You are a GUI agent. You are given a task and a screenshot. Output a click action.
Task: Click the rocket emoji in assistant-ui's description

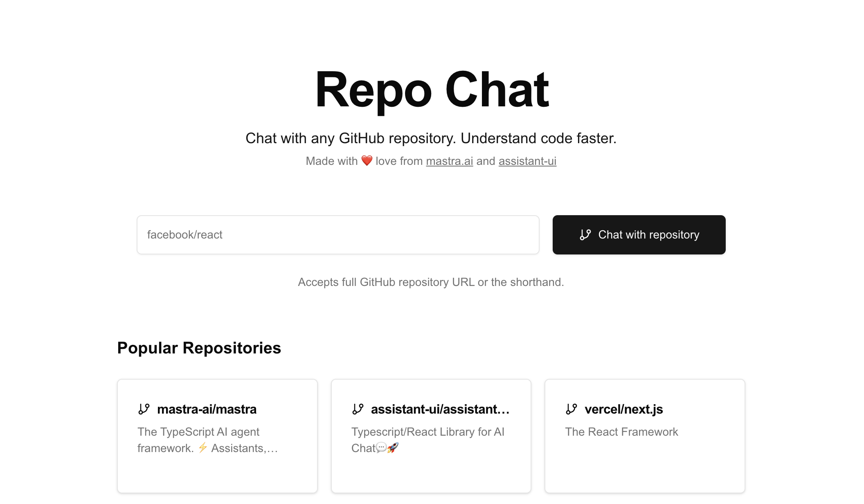pos(393,448)
